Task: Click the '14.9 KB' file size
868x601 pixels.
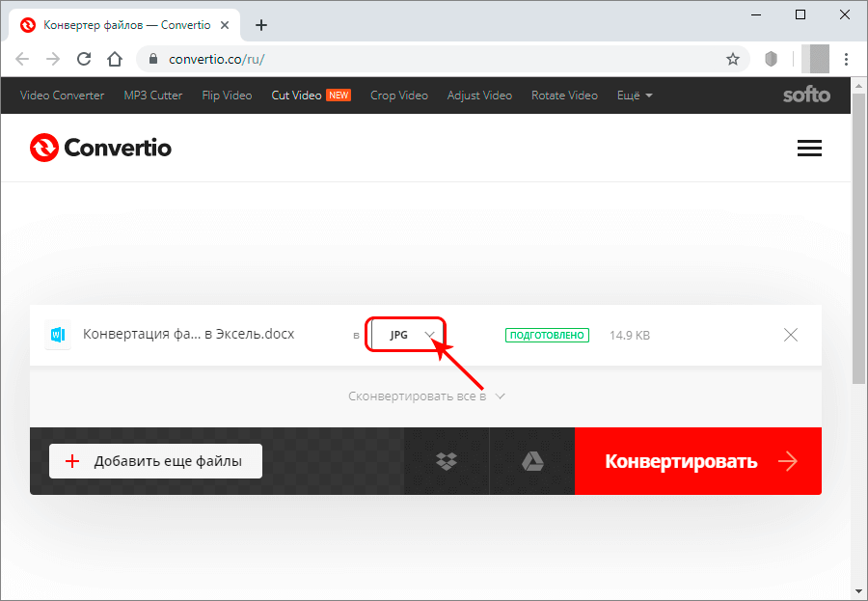Action: [630, 335]
